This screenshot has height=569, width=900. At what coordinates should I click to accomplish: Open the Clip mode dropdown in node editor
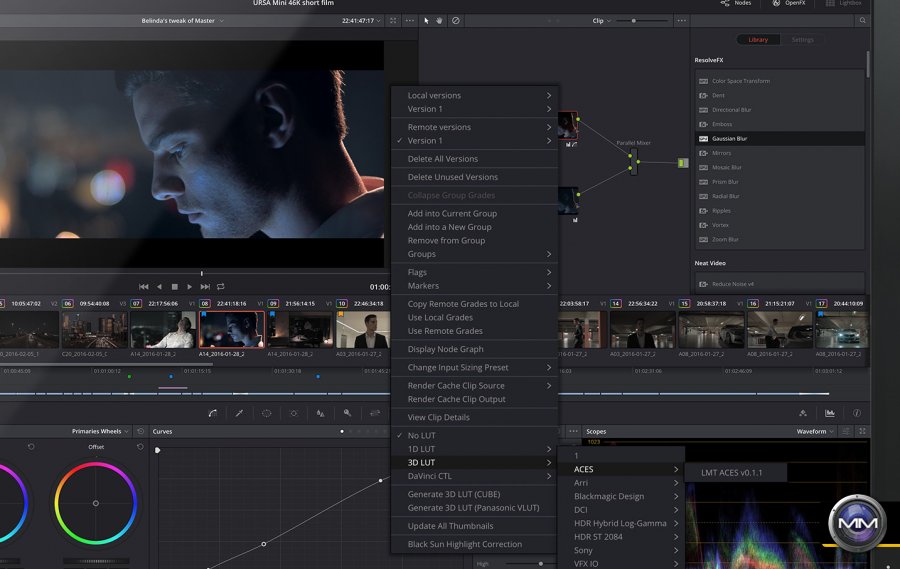coord(602,21)
